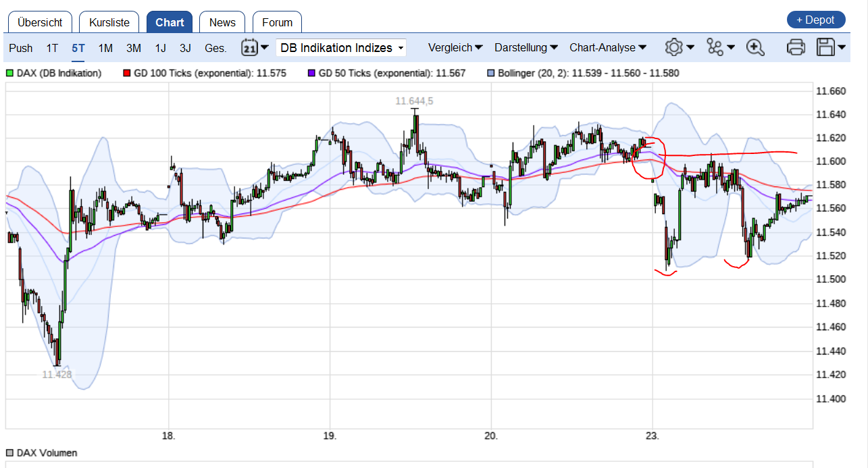Open the DB Indikation Indizes combo box
Viewport: 868px width, 468px height.
(x=341, y=48)
